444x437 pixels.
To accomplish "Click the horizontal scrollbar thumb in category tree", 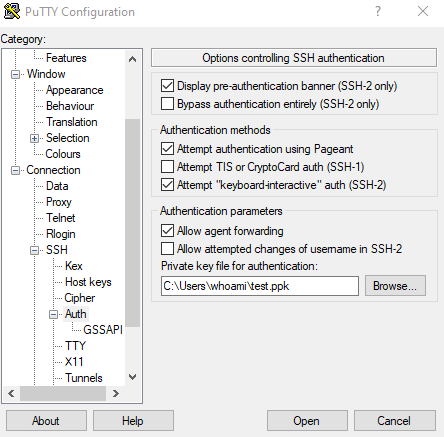I will 63,394.
